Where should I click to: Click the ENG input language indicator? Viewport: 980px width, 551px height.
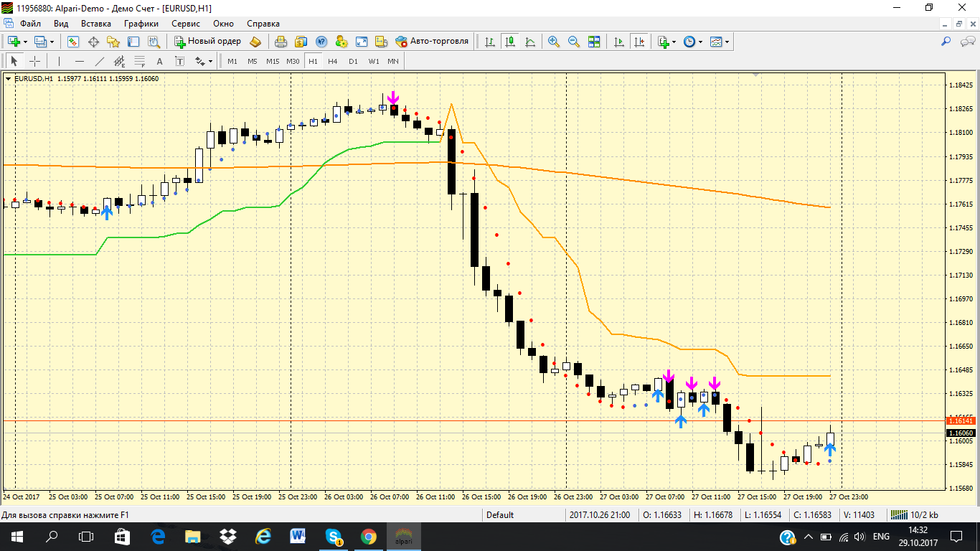coord(881,537)
